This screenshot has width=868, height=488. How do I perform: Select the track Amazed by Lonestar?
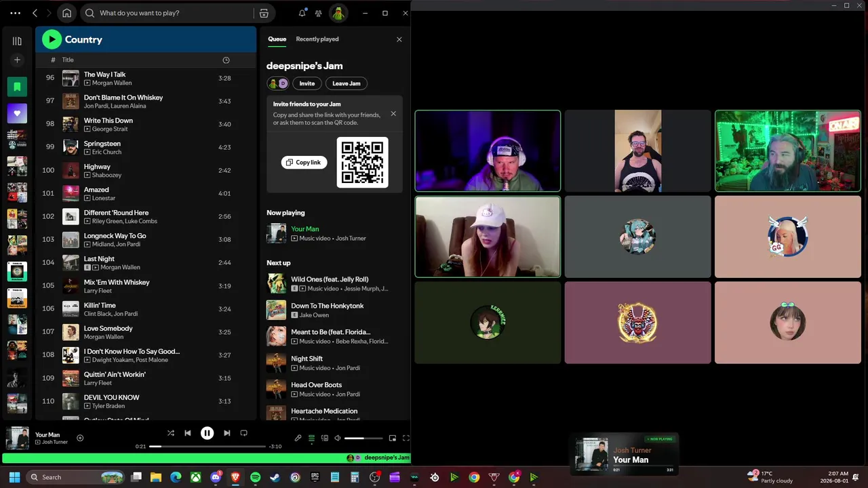146,194
